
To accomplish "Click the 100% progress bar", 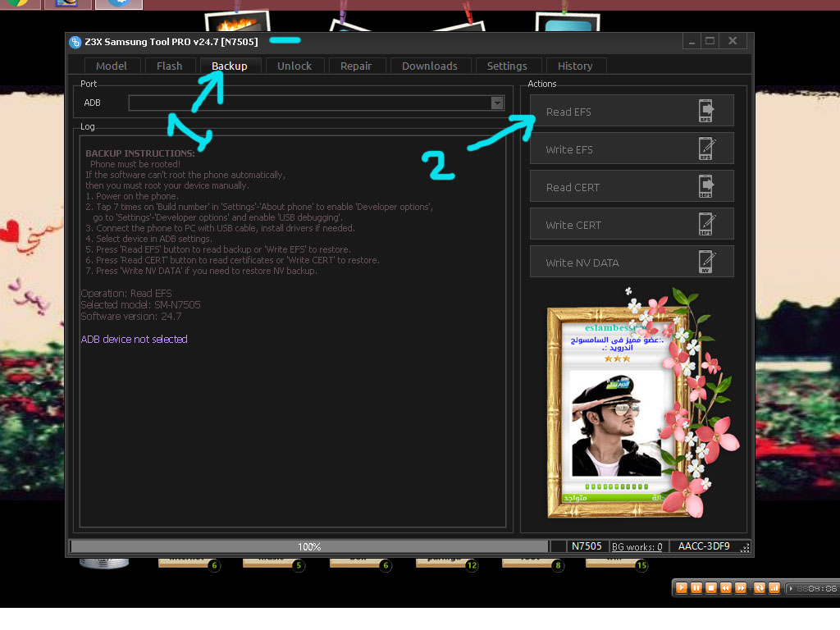I will coord(309,546).
